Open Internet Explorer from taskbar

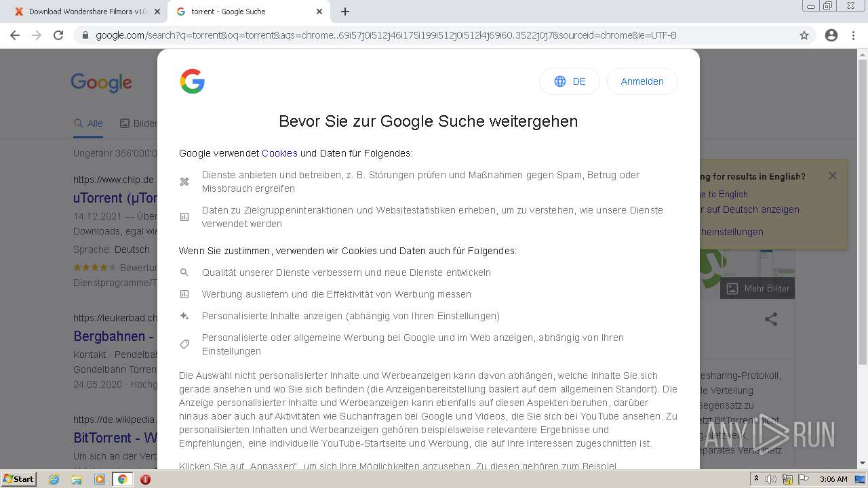pyautogui.click(x=54, y=479)
